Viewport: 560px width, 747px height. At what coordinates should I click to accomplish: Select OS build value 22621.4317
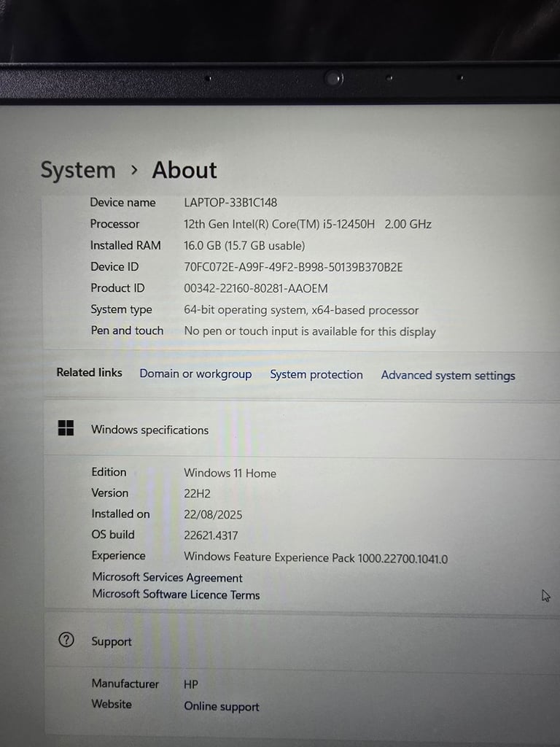pyautogui.click(x=211, y=535)
